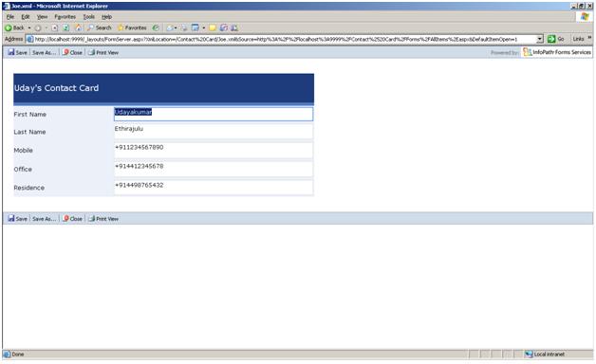Click the Edit page icon

click(x=196, y=27)
